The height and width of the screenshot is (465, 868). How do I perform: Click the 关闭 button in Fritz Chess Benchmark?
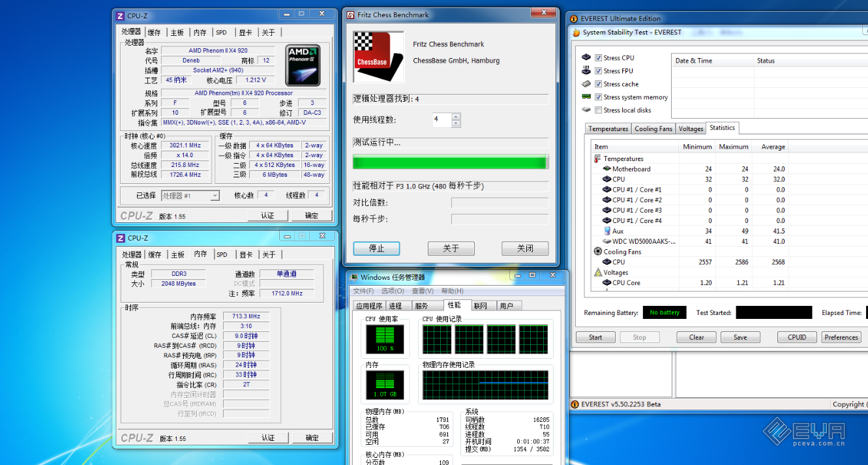pos(525,248)
